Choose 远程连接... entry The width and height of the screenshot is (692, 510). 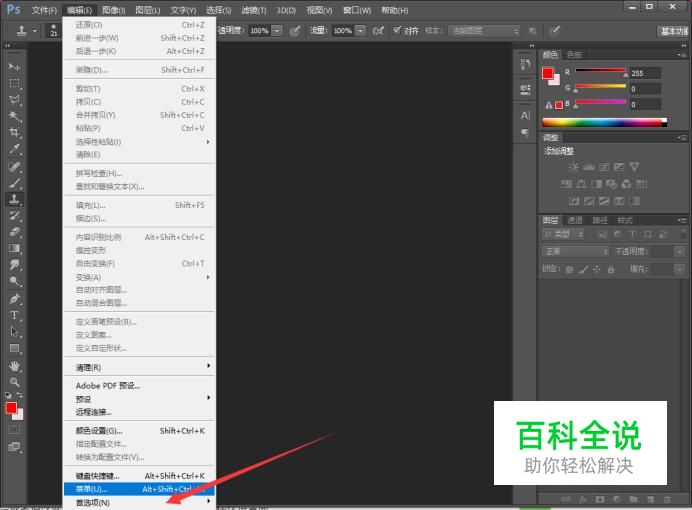point(139,412)
